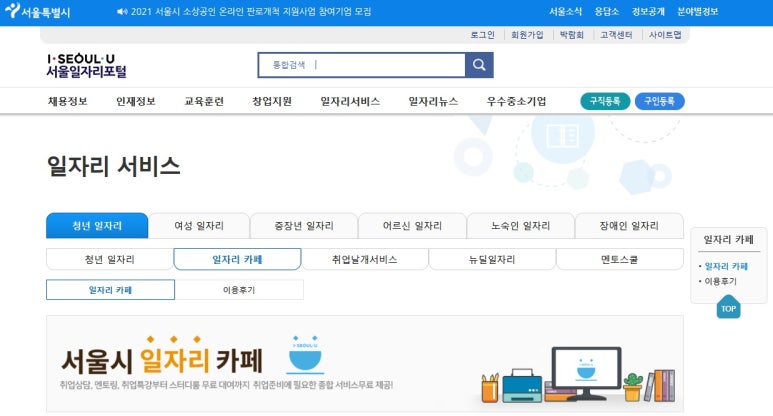773x416 pixels.
Task: Select the 일자리 카페 third-row tab
Action: tap(110, 290)
